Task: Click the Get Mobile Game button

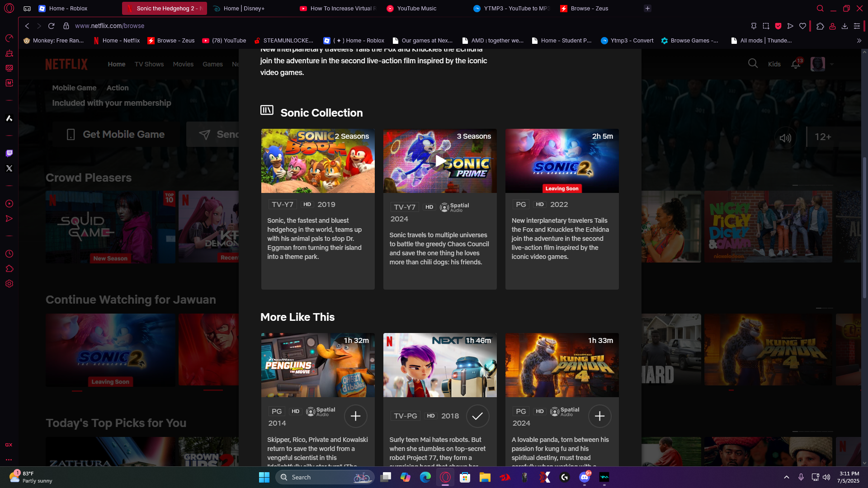Action: (116, 134)
